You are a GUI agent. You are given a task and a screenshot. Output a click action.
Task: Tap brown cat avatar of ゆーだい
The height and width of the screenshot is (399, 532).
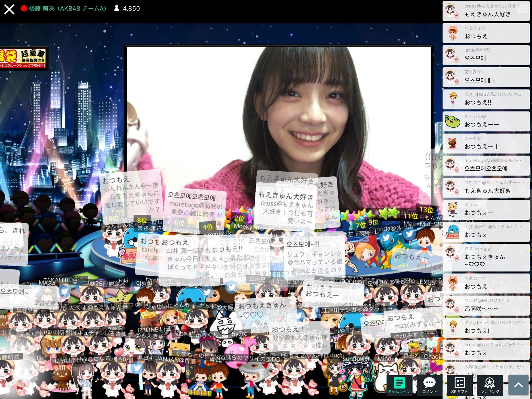point(452,143)
